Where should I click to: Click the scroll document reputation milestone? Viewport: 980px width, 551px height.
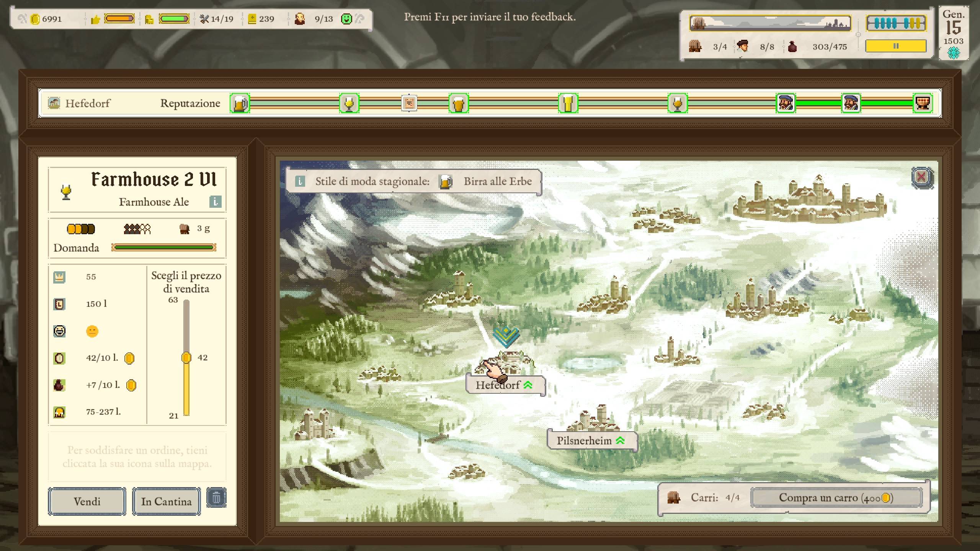409,103
